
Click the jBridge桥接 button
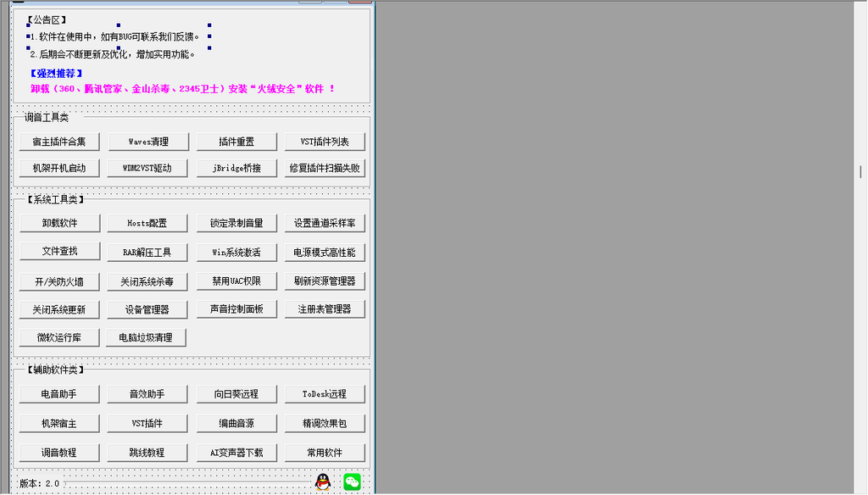pyautogui.click(x=236, y=169)
